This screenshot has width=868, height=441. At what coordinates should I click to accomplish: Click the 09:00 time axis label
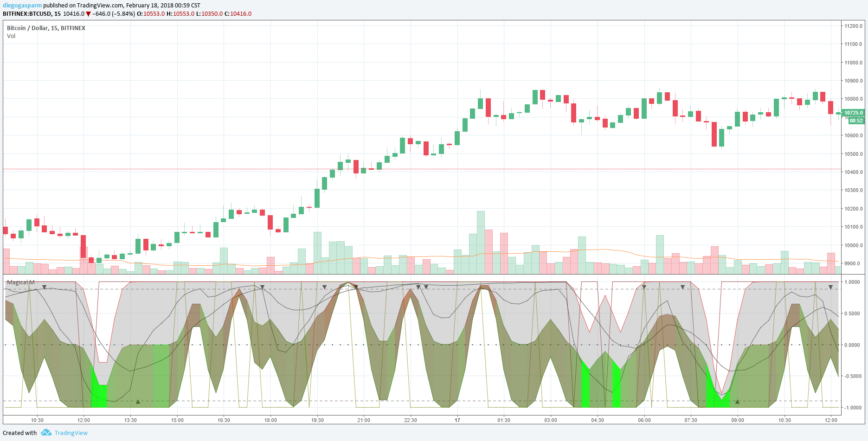pos(738,420)
